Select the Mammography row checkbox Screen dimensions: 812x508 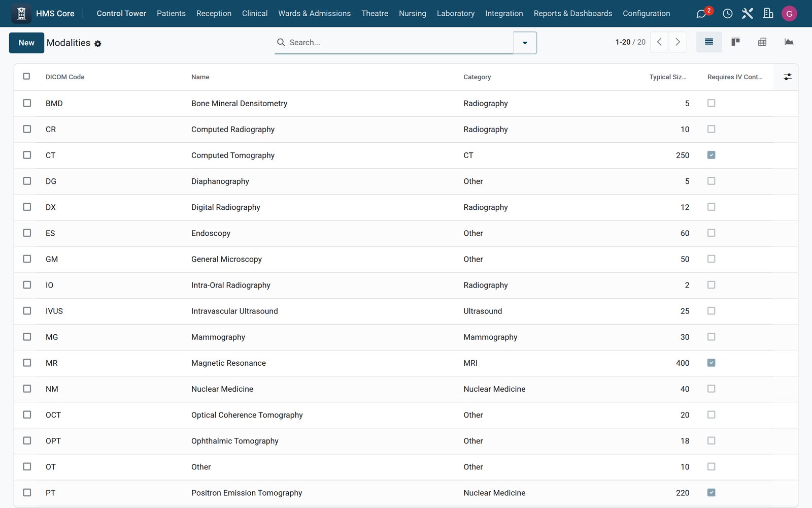(x=27, y=337)
